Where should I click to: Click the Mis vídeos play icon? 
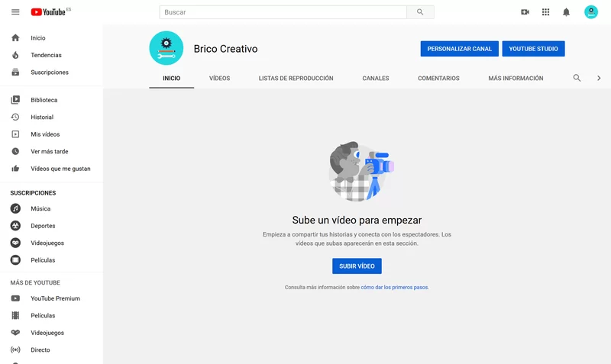15,134
